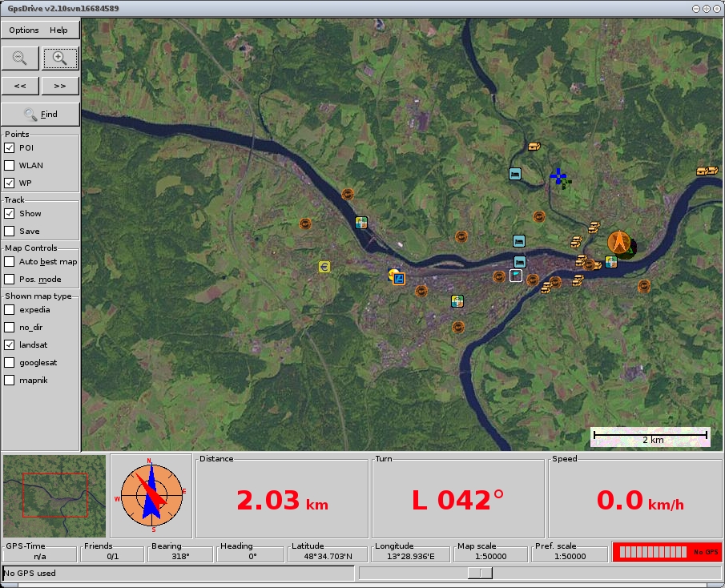This screenshot has width=725, height=588.
Task: Click the orange arrow position marker
Action: tap(618, 243)
